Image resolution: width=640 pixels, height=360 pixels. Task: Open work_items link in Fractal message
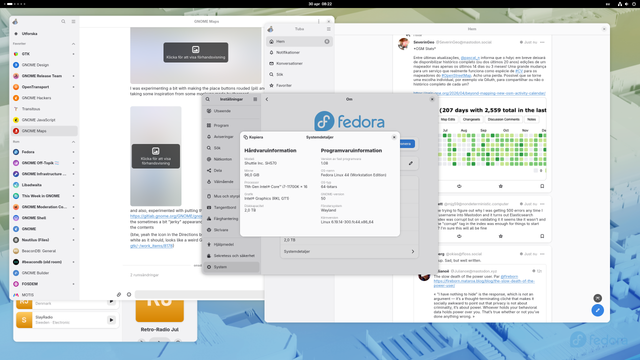[x=152, y=246]
